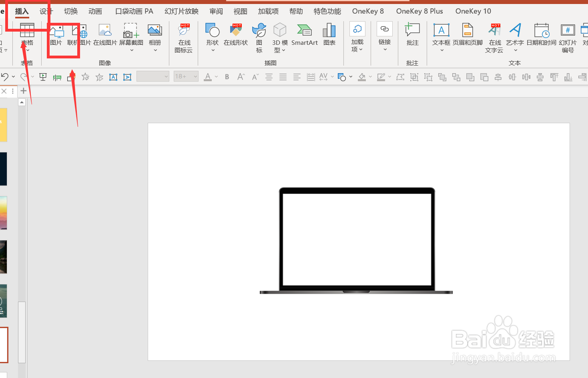Switch to the 切换 transitions tab

[71, 11]
